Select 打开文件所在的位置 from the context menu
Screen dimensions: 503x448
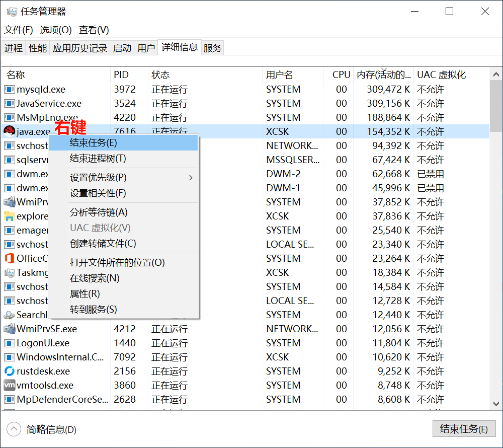pyautogui.click(x=117, y=263)
